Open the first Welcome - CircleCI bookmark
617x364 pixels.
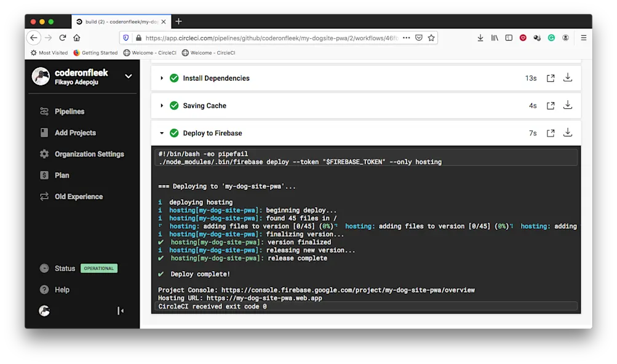(149, 53)
